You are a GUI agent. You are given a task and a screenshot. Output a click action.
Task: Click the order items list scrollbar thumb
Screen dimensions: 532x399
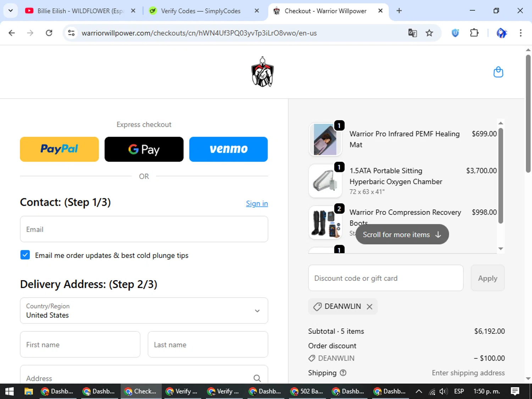click(501, 176)
